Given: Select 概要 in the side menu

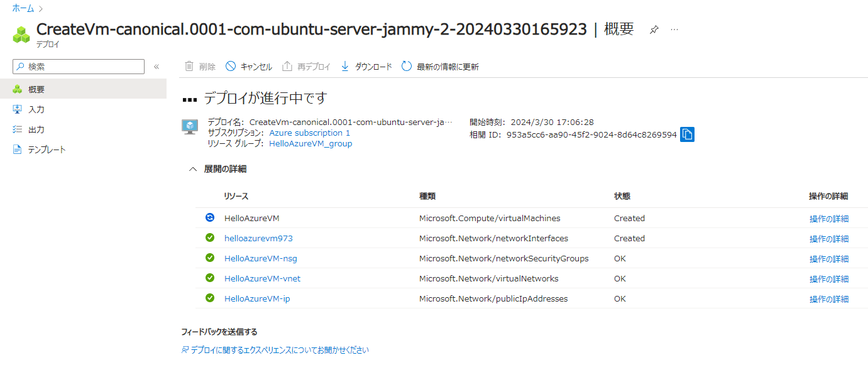Looking at the screenshot, I should [83, 89].
